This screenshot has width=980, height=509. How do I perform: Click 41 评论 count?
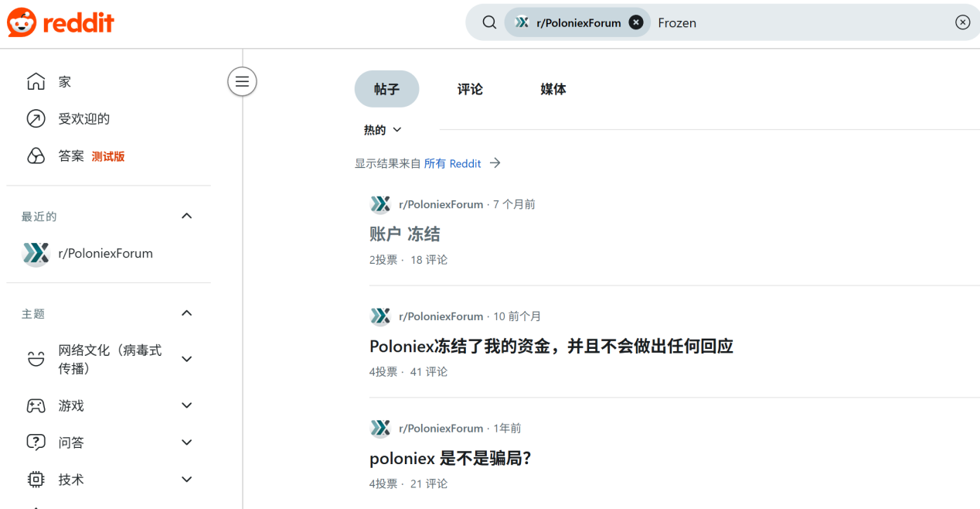point(429,372)
